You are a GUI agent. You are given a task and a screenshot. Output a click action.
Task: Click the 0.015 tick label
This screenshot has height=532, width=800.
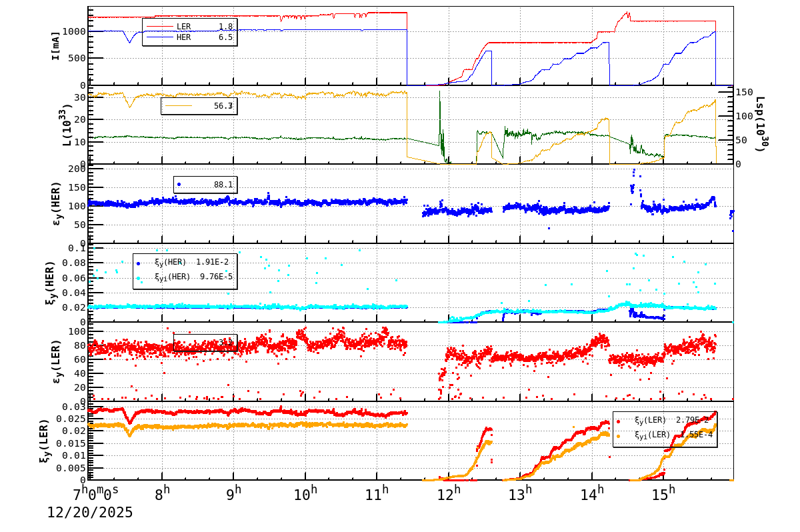pos(72,443)
